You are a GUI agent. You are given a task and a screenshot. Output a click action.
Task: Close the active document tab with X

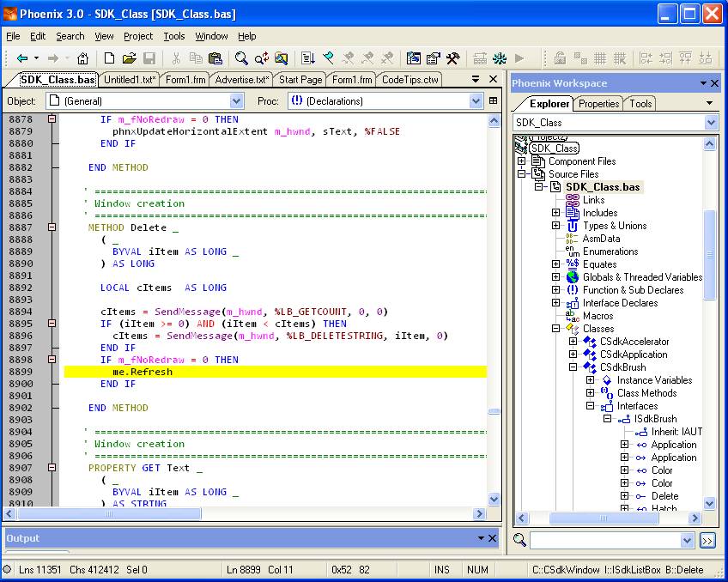click(493, 79)
